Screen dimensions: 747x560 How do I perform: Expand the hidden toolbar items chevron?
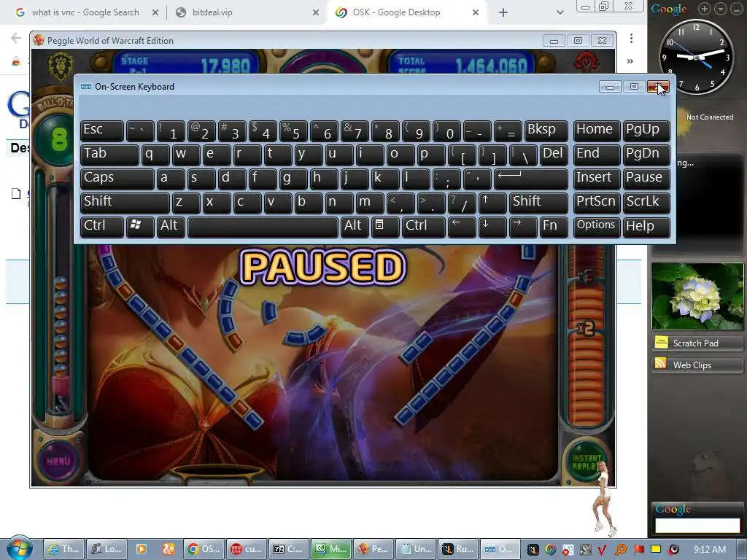tap(630, 61)
